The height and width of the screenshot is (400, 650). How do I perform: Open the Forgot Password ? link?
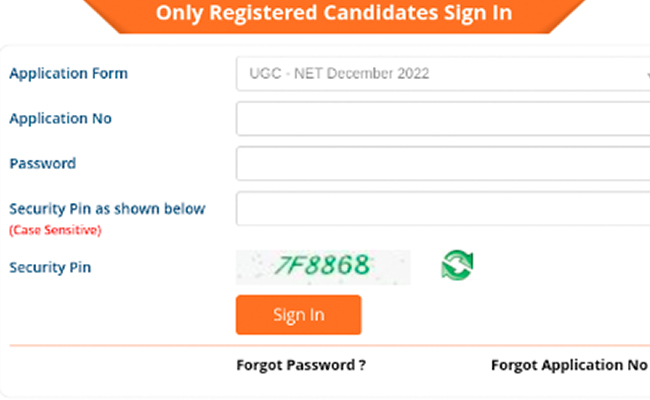[300, 365]
